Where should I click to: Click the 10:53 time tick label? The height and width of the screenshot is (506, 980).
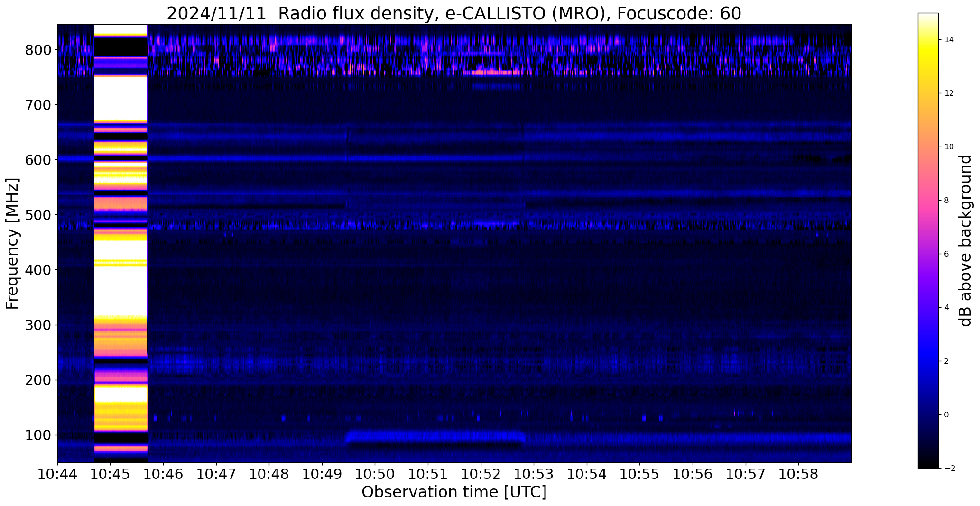click(x=534, y=474)
